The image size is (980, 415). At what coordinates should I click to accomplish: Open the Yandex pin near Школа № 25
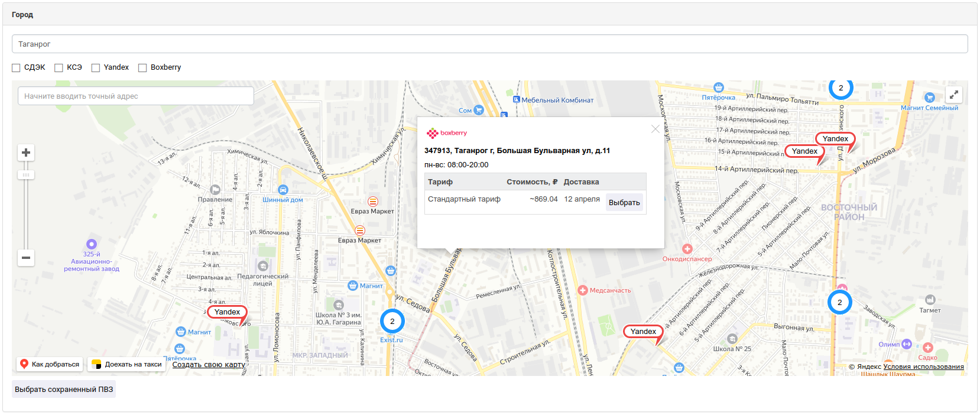[x=643, y=332]
